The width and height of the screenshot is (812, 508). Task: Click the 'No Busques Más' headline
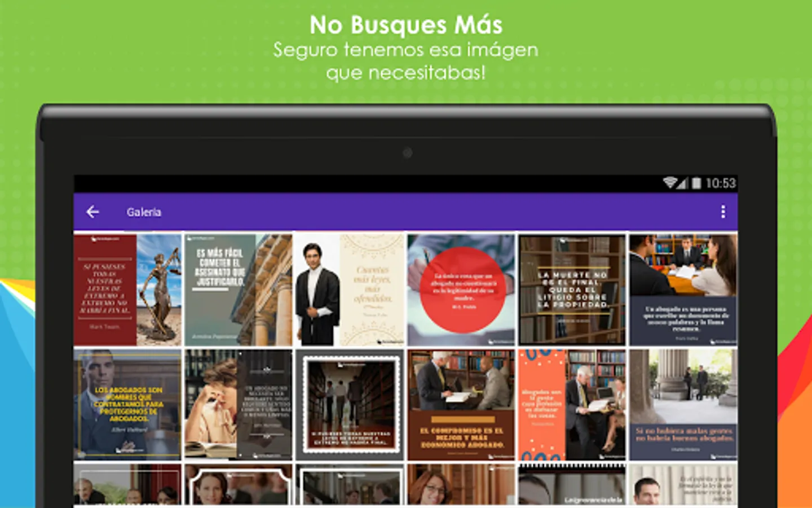[406, 25]
